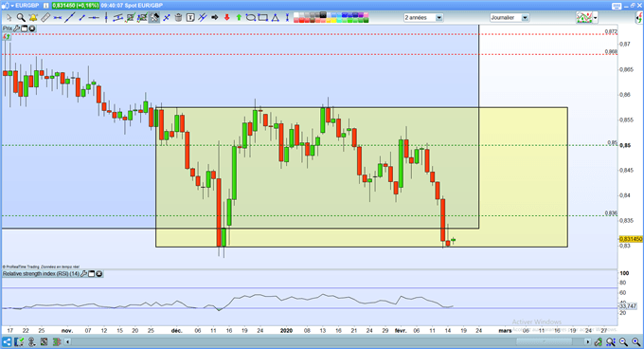Click the zoom-fit magnifier icon bottom right

(611, 341)
